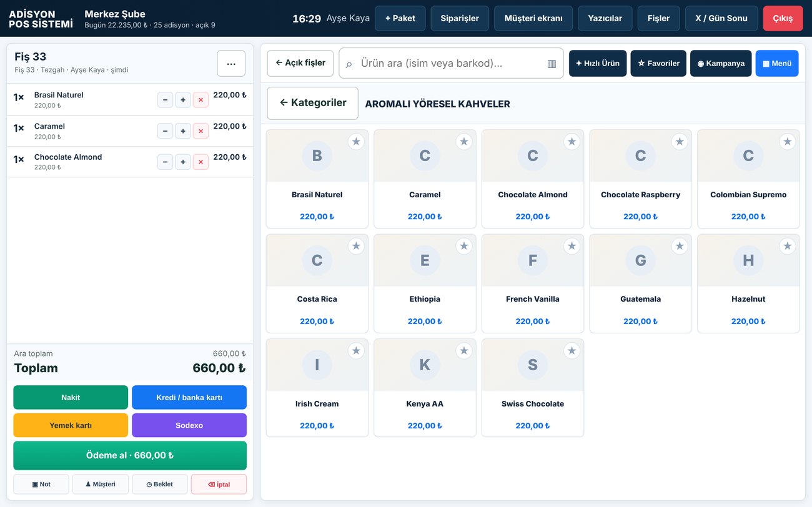Star the French Vanilla card
This screenshot has height=507, width=812.
pyautogui.click(x=572, y=246)
